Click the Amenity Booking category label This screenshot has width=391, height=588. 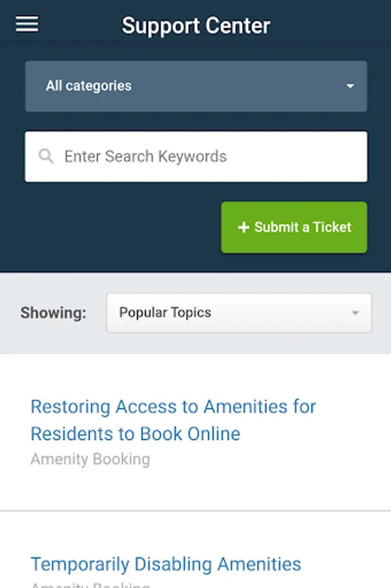tap(90, 459)
